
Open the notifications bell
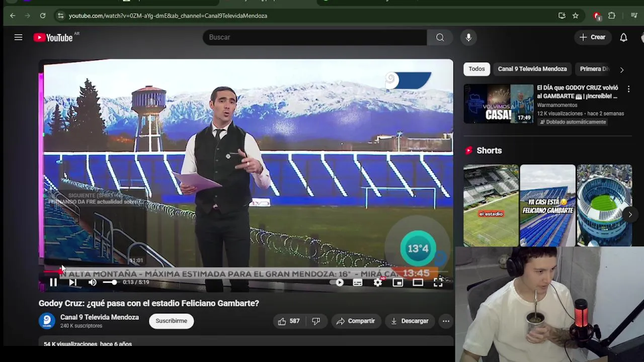[623, 37]
